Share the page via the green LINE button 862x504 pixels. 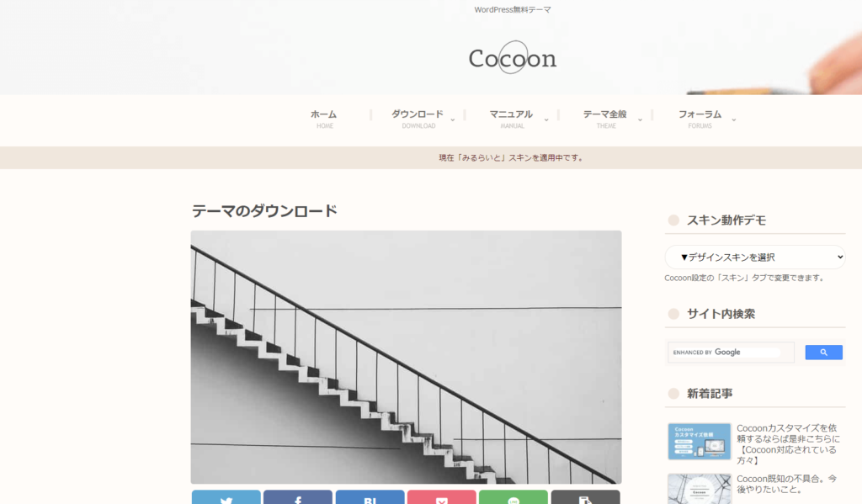pyautogui.click(x=513, y=497)
